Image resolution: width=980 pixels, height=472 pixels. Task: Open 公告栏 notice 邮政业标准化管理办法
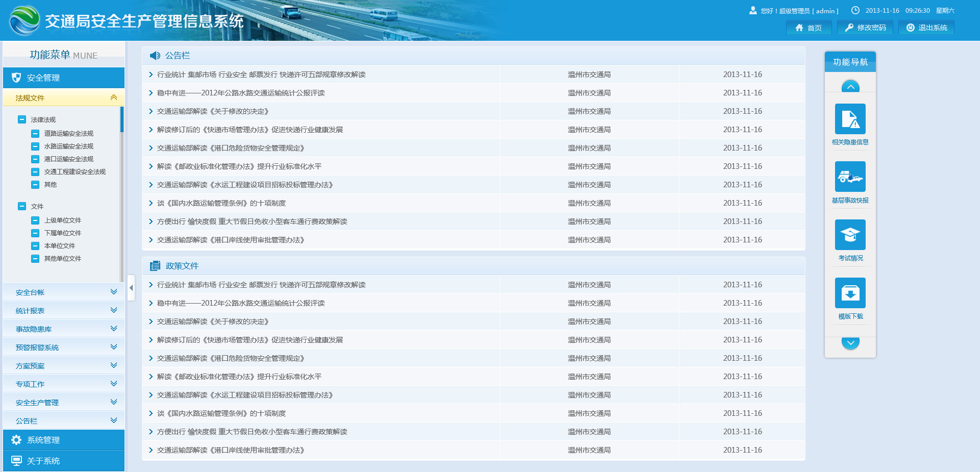click(239, 166)
